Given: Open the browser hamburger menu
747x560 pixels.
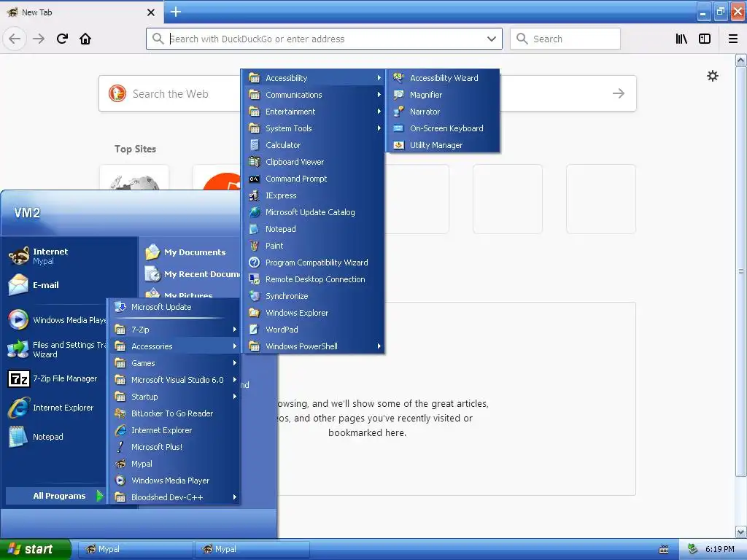Looking at the screenshot, I should [733, 39].
